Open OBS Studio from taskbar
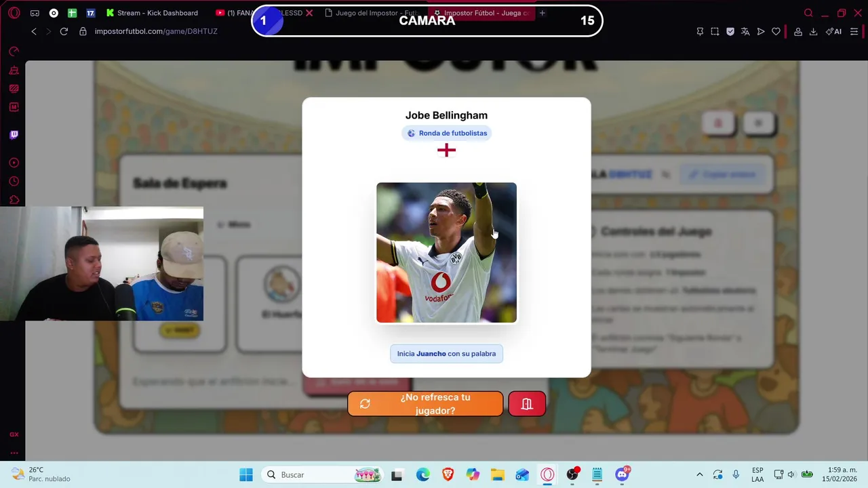The image size is (868, 488). point(573,474)
